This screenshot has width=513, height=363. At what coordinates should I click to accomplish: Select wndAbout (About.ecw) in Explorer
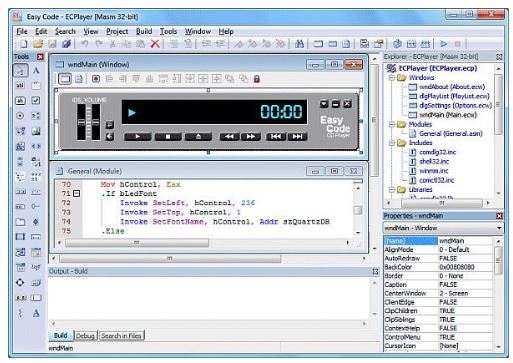452,87
